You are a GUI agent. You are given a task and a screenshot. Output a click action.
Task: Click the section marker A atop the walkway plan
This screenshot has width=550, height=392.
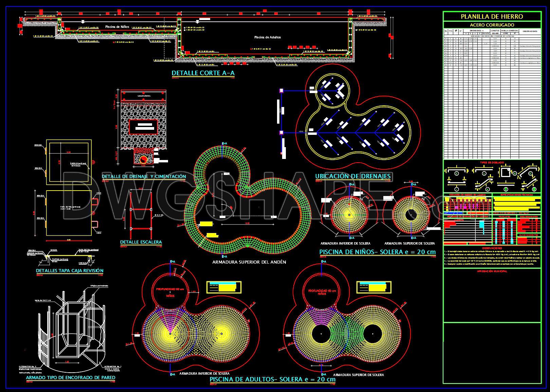click(223, 144)
